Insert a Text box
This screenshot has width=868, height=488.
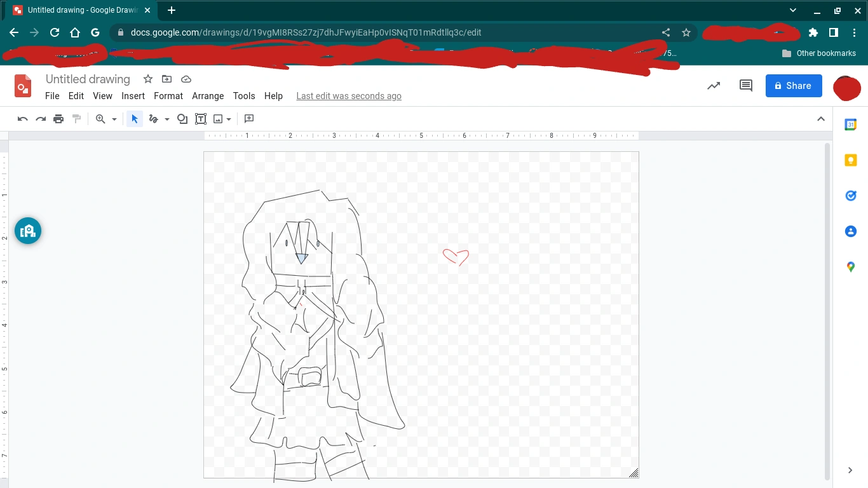201,119
